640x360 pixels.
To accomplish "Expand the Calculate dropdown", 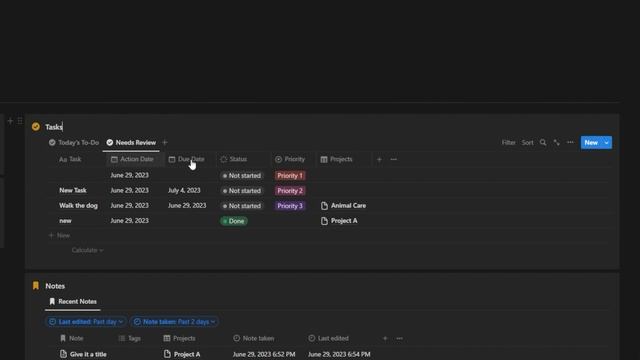I will point(87,250).
